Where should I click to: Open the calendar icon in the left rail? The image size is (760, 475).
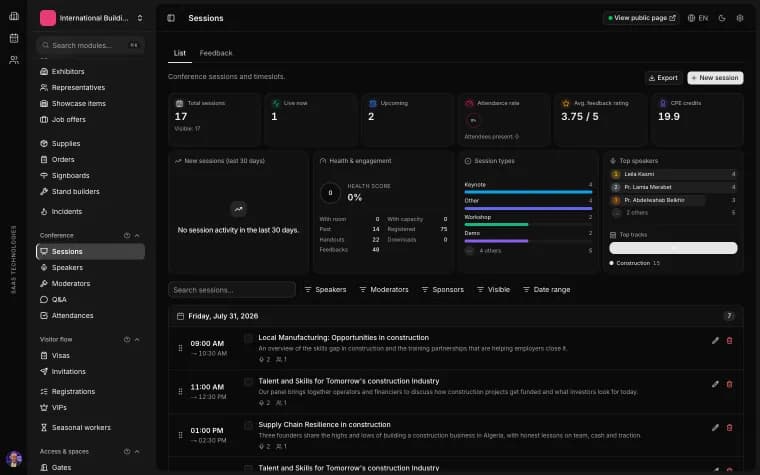(14, 38)
